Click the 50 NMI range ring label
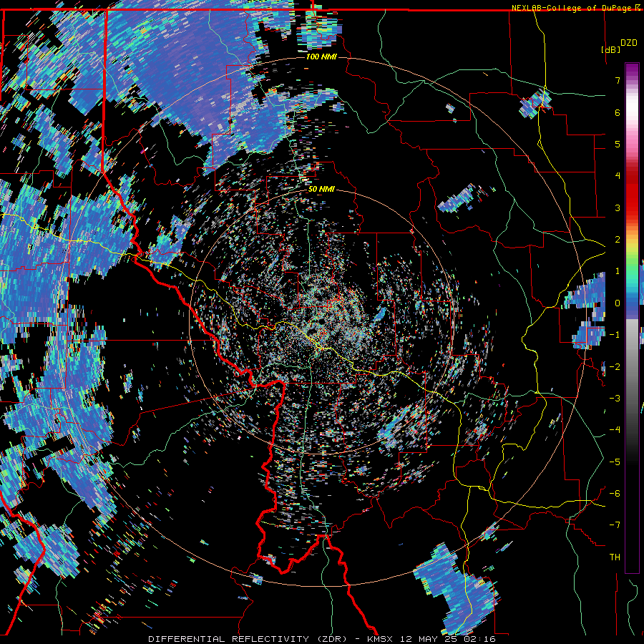644x644 pixels. click(321, 189)
